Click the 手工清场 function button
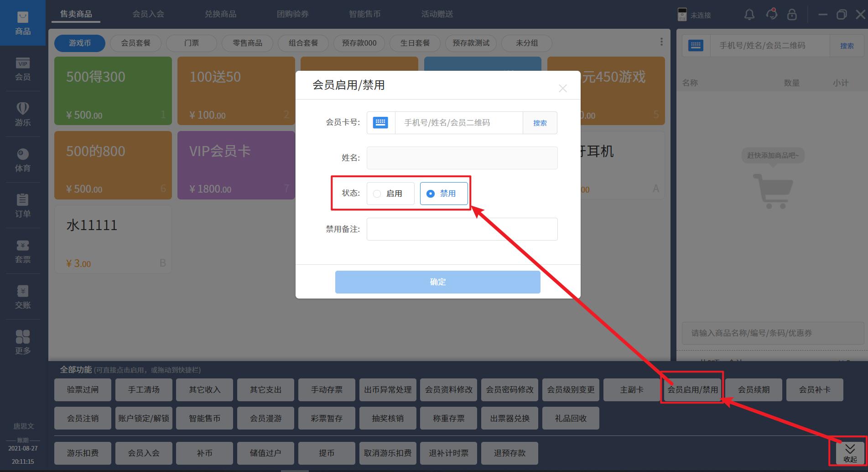The image size is (868, 472). click(x=144, y=390)
